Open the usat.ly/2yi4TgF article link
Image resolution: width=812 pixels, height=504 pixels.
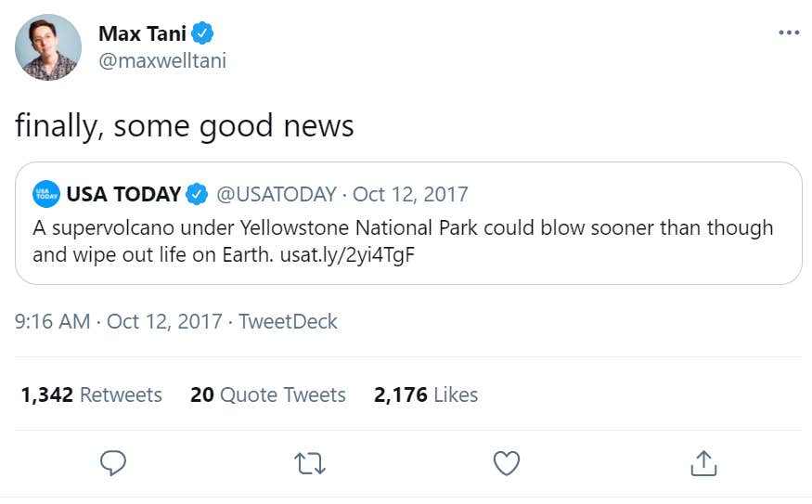tap(346, 254)
